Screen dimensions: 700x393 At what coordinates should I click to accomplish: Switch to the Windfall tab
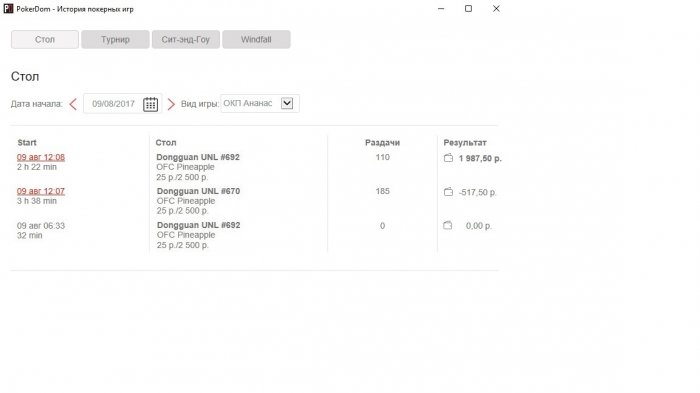pyautogui.click(x=256, y=39)
